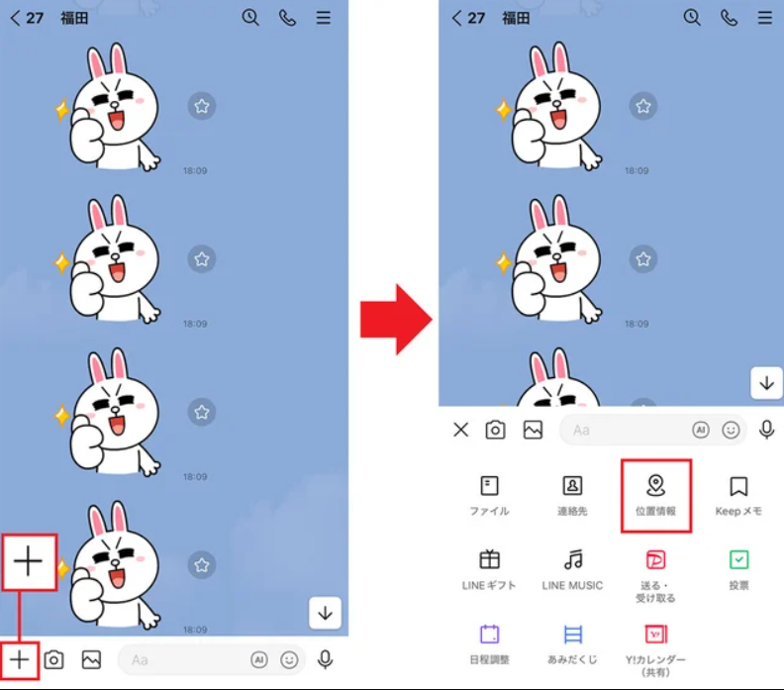Screen dimensions: 784x690
Task: Tap the AI icon in right message field
Action: coord(701,430)
